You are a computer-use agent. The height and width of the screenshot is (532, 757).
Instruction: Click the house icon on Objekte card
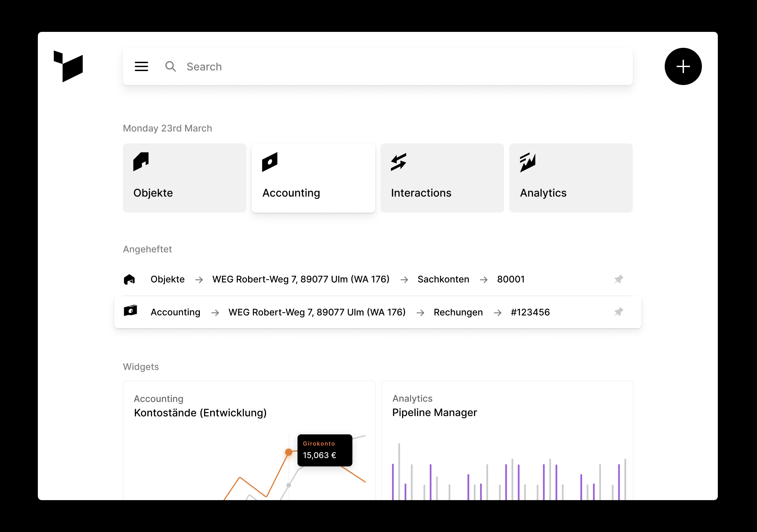(141, 162)
